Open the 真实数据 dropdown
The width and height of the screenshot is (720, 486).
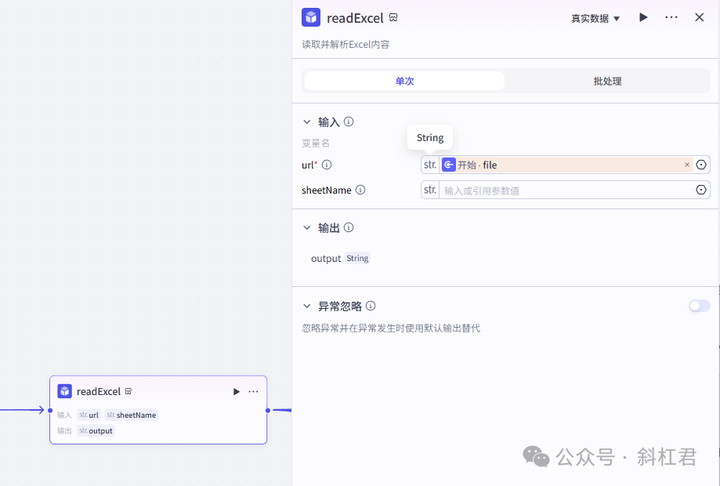(x=595, y=18)
